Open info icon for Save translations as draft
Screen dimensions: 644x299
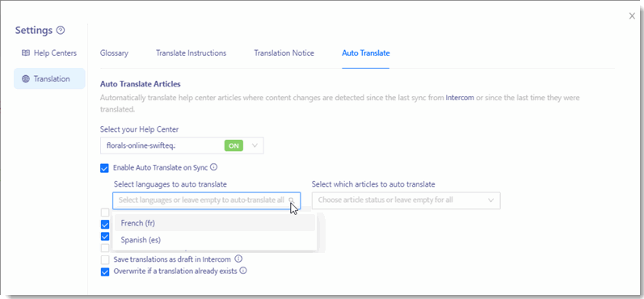[238, 259]
